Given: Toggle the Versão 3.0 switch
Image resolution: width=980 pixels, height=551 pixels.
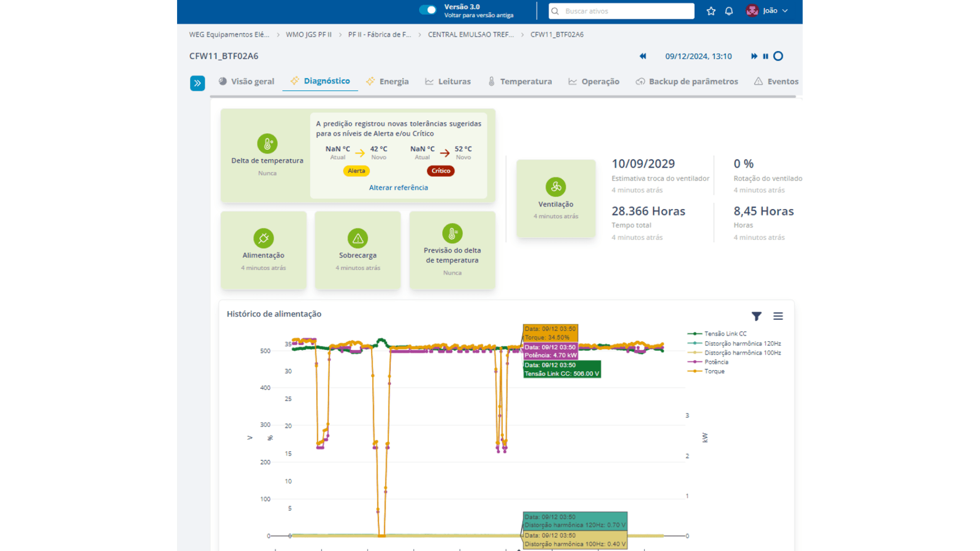Looking at the screenshot, I should point(428,10).
